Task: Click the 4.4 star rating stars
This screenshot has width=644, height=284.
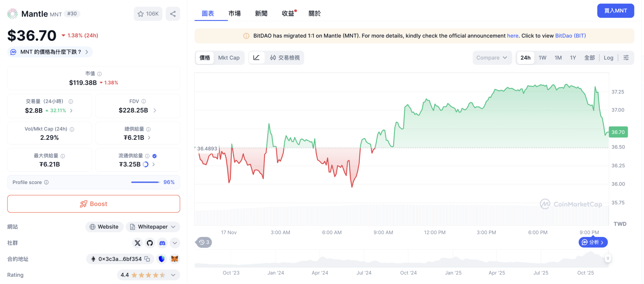Action: click(x=148, y=275)
